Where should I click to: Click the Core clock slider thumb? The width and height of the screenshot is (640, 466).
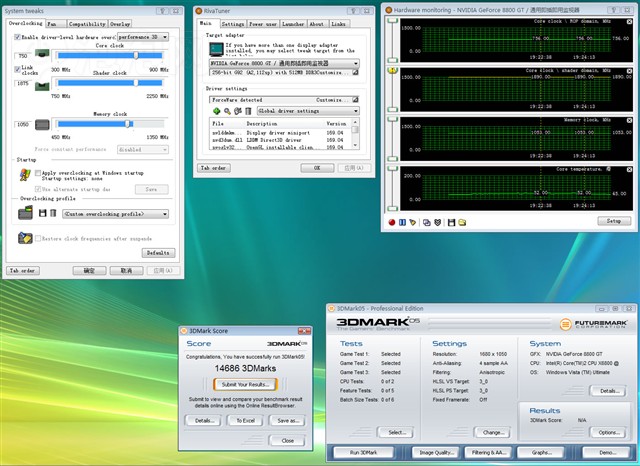[x=136, y=55]
